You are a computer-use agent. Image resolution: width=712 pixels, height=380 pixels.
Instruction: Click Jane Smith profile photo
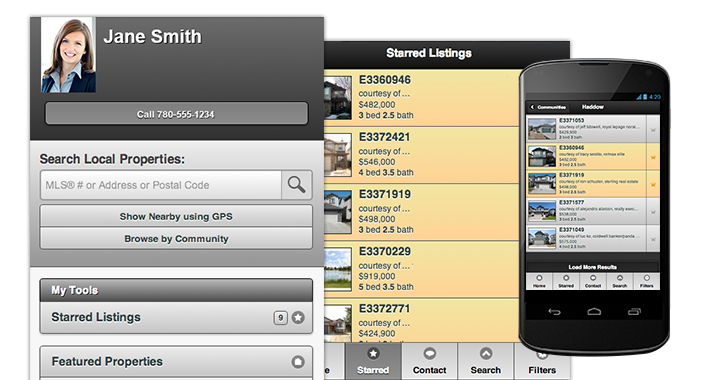click(69, 55)
